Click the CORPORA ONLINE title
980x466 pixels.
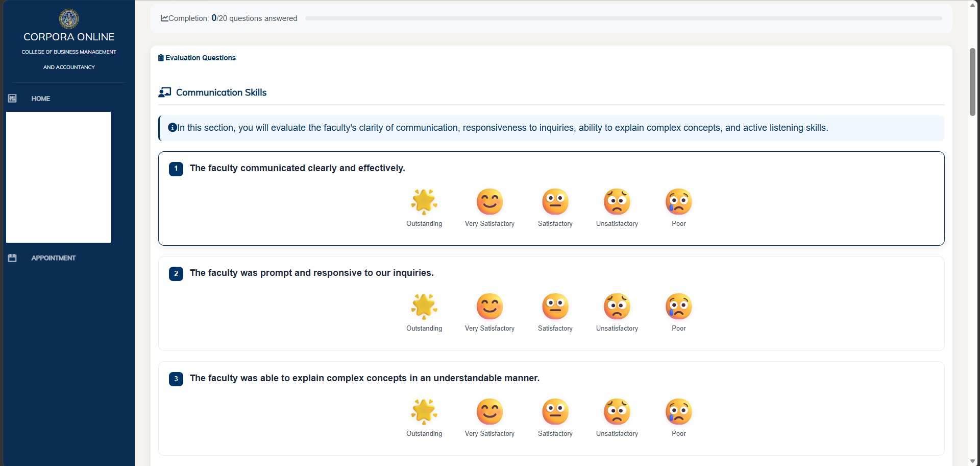click(x=69, y=37)
